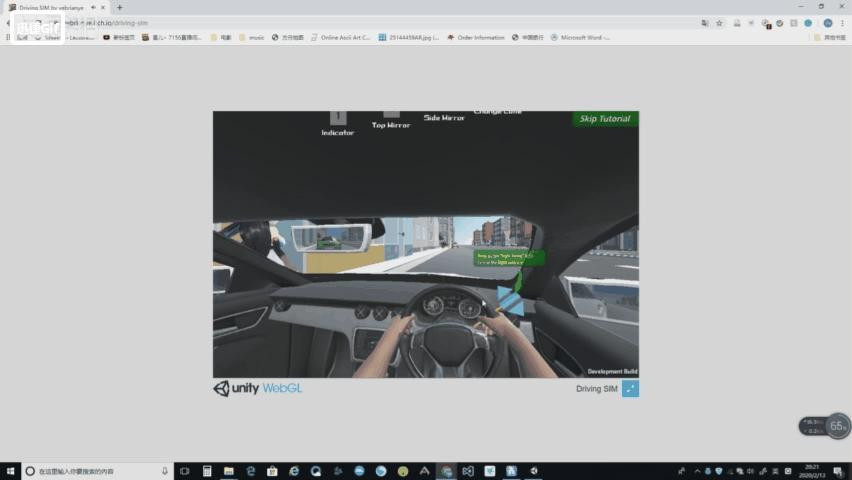Screen dimensions: 852x480
Task: Bookmark this page with the star icon
Action: tap(719, 23)
